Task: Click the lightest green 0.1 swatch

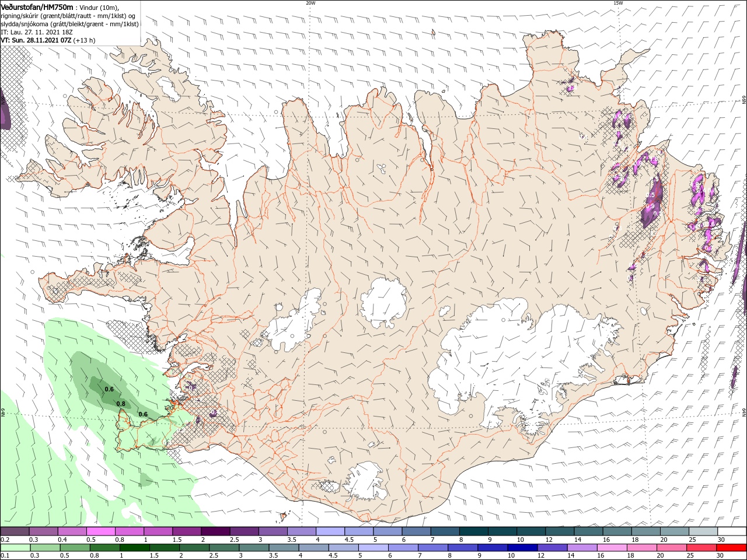Action: [x=15, y=548]
